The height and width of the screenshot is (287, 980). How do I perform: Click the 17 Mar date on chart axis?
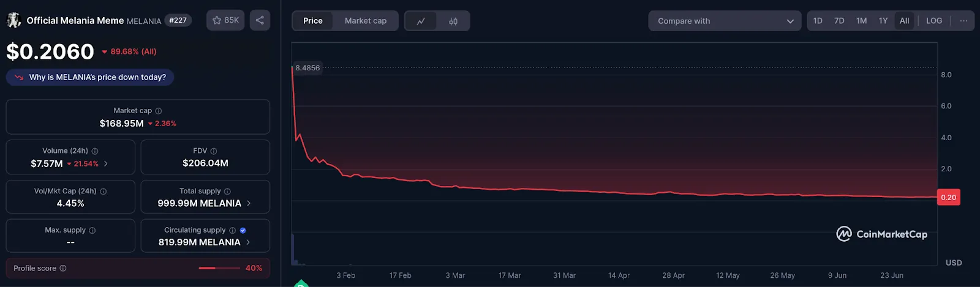coord(510,275)
